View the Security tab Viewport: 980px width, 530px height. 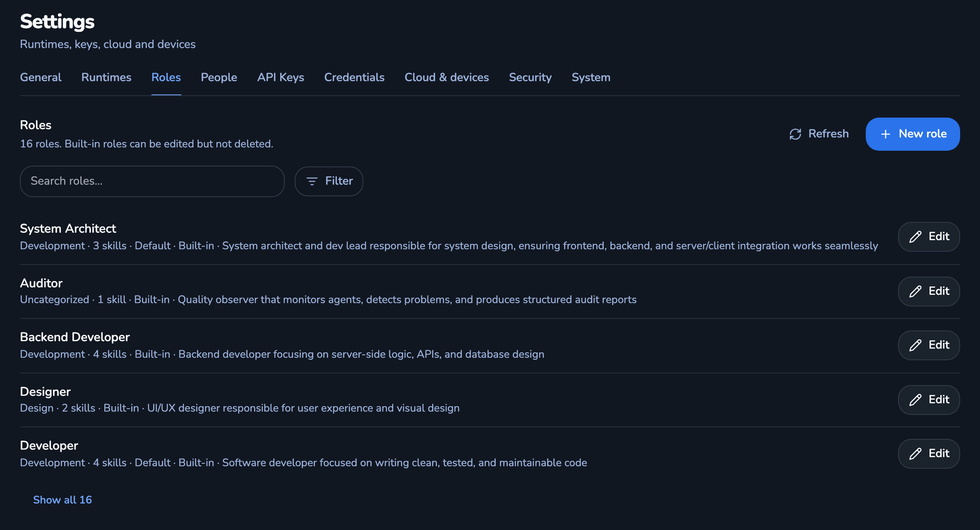coord(530,77)
